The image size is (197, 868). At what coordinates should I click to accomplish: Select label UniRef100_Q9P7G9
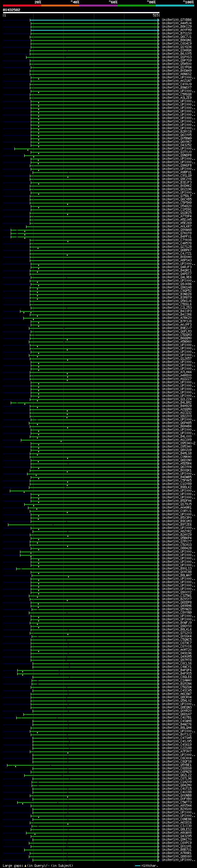pyautogui.click(x=177, y=61)
